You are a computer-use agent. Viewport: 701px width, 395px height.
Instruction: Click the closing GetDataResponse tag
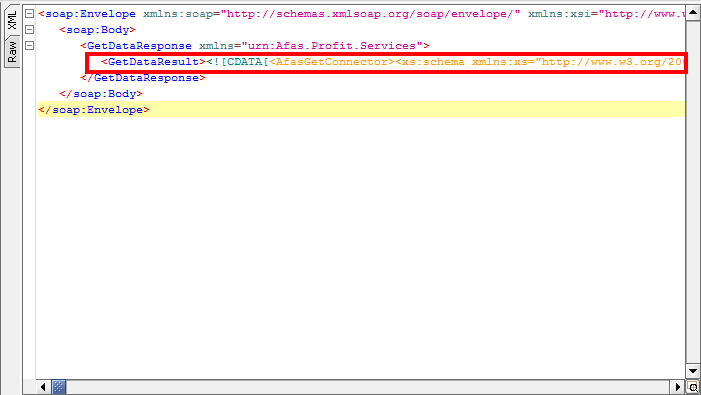tap(143, 78)
